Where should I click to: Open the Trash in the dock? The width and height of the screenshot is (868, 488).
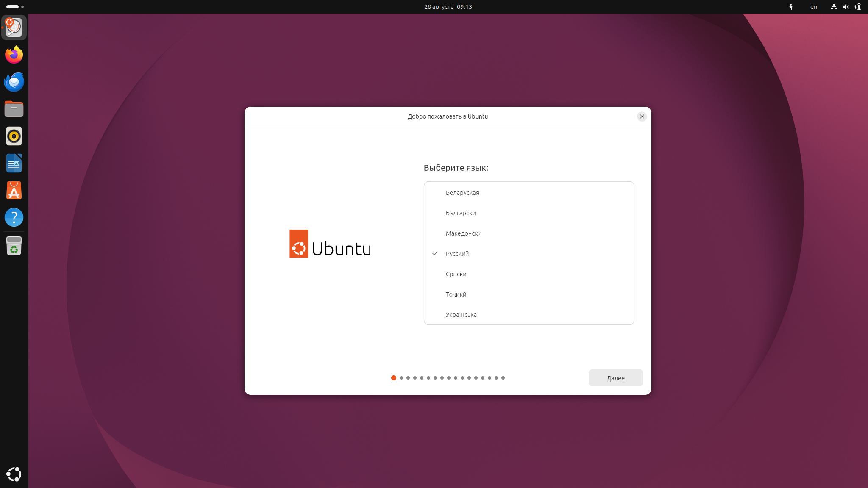tap(14, 246)
